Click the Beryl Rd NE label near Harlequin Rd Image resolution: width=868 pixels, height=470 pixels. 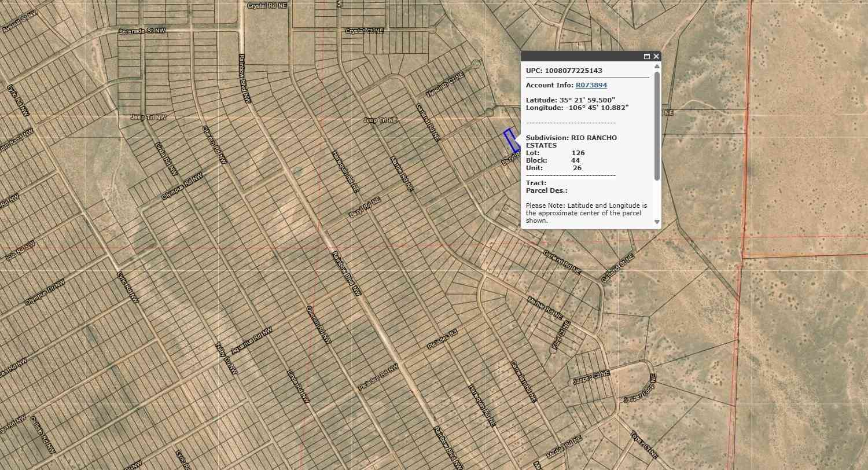pos(365,208)
